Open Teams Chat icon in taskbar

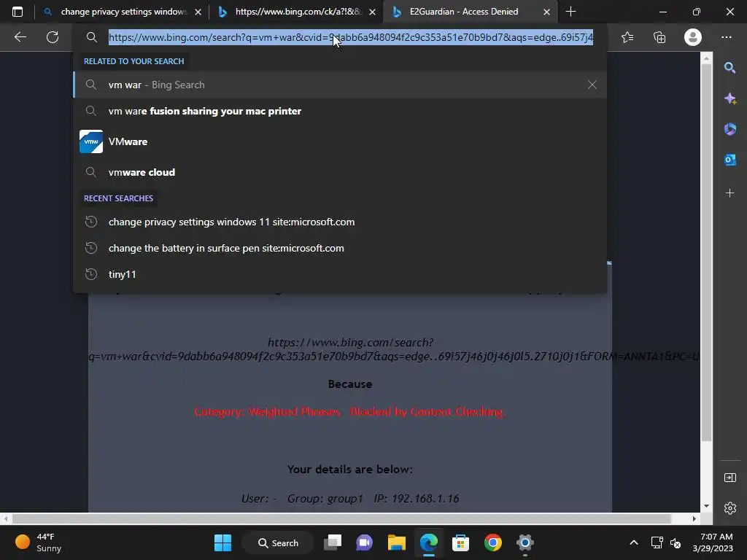[x=365, y=542]
